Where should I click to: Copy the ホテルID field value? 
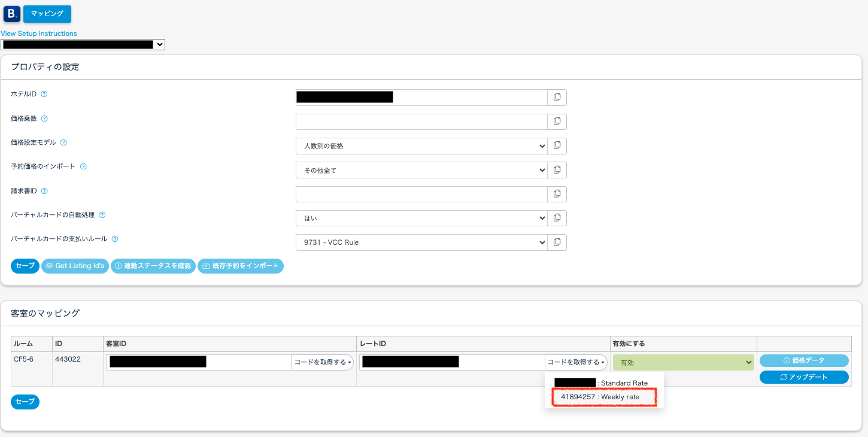click(557, 98)
